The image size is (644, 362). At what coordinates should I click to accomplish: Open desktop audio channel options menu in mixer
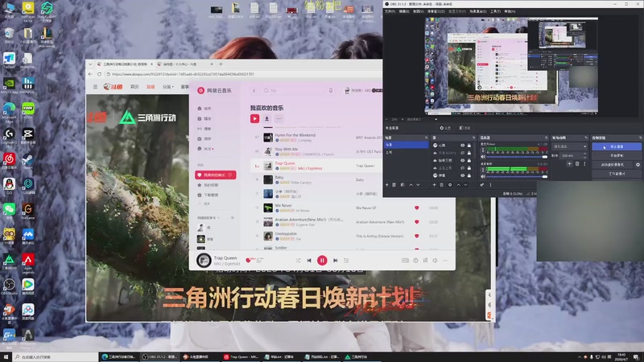pos(482,170)
